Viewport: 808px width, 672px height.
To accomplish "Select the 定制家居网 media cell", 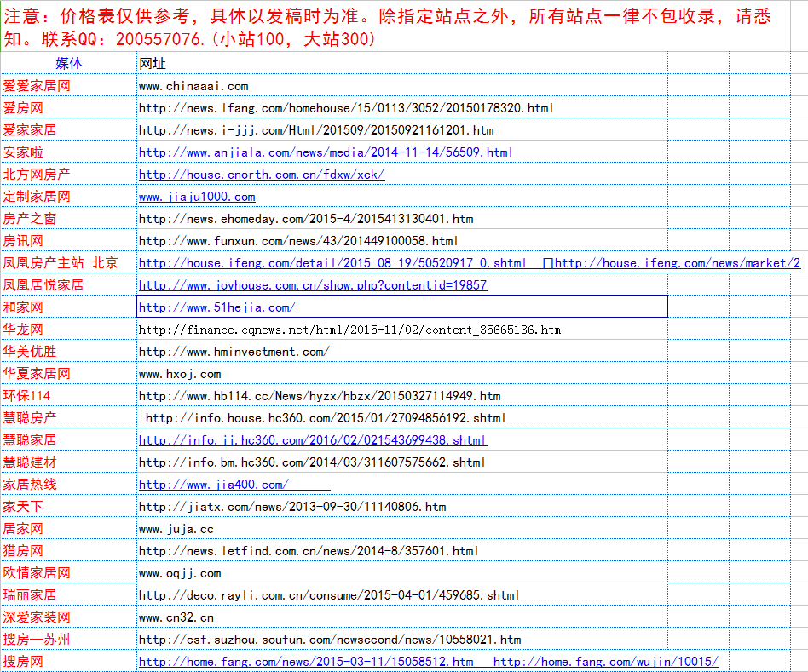I will (x=68, y=196).
